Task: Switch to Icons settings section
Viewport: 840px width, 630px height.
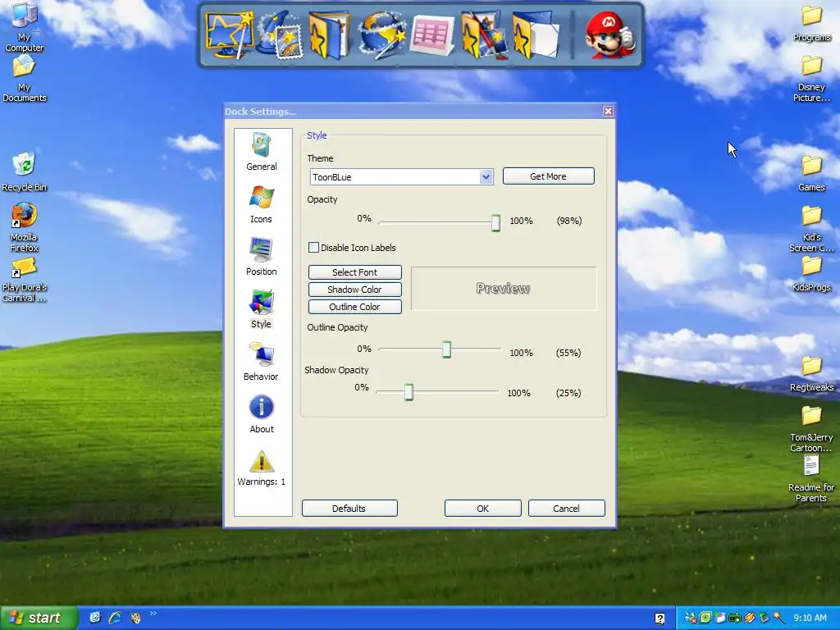Action: click(x=262, y=204)
